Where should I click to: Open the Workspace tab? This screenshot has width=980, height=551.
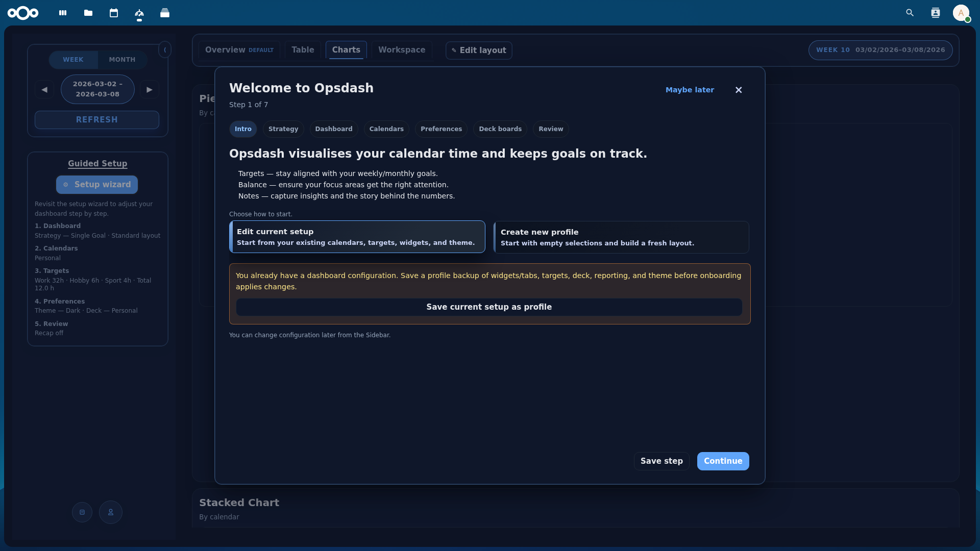(x=402, y=49)
